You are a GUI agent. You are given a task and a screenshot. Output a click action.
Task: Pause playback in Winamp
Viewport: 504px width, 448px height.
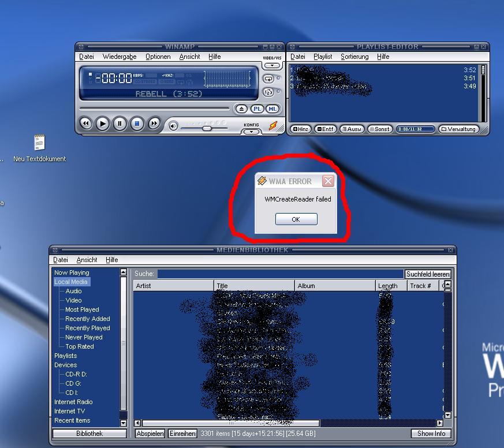(x=120, y=124)
